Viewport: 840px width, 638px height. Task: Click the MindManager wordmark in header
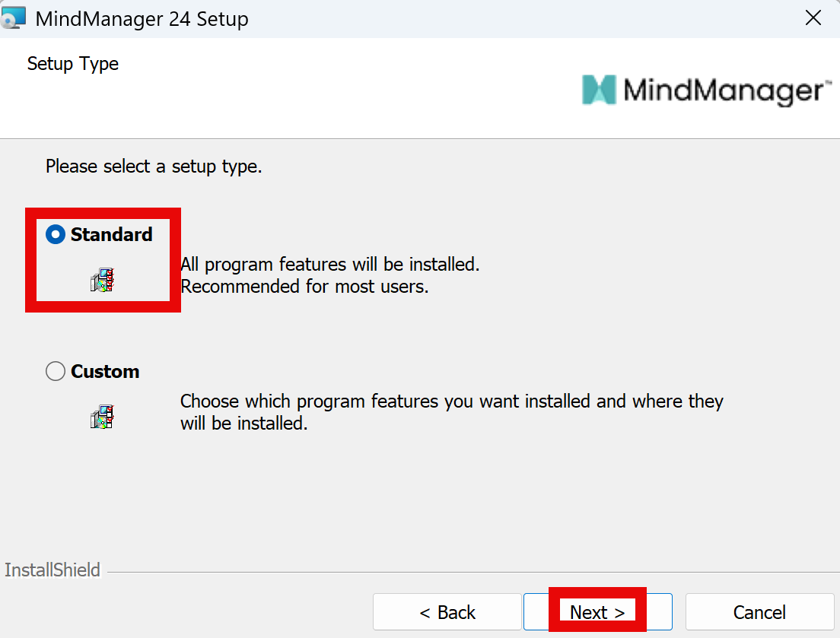(723, 90)
